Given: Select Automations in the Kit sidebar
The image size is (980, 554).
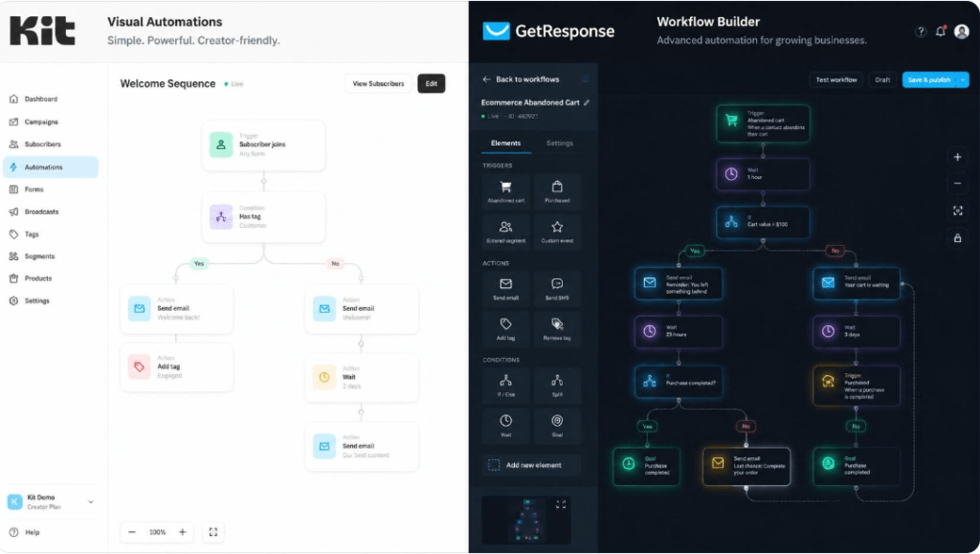Looking at the screenshot, I should pyautogui.click(x=50, y=166).
